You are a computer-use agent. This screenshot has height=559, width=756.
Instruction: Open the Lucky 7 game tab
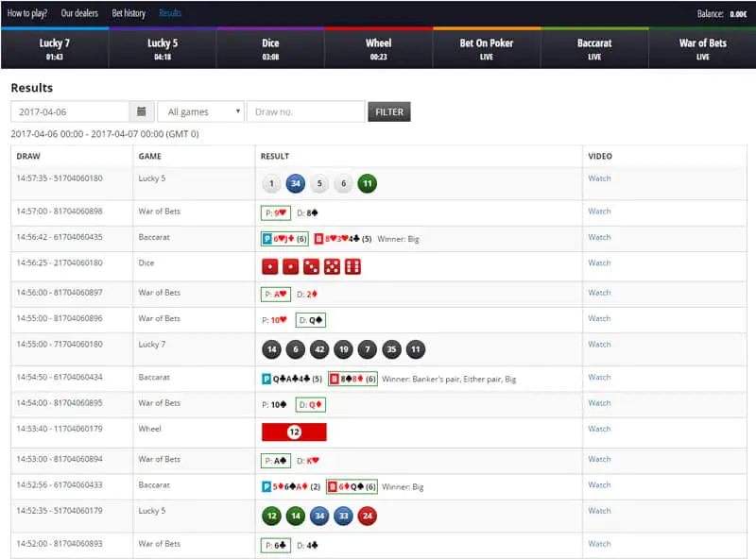[x=54, y=48]
